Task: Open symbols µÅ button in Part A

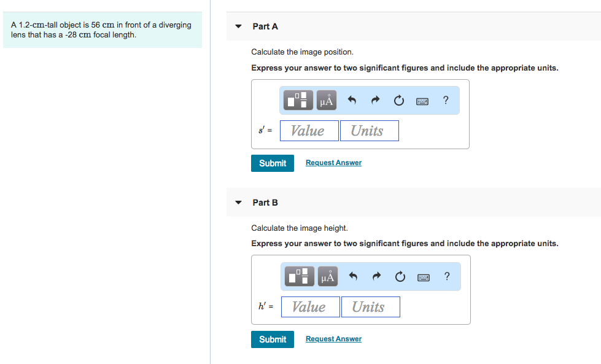Action: (x=327, y=101)
